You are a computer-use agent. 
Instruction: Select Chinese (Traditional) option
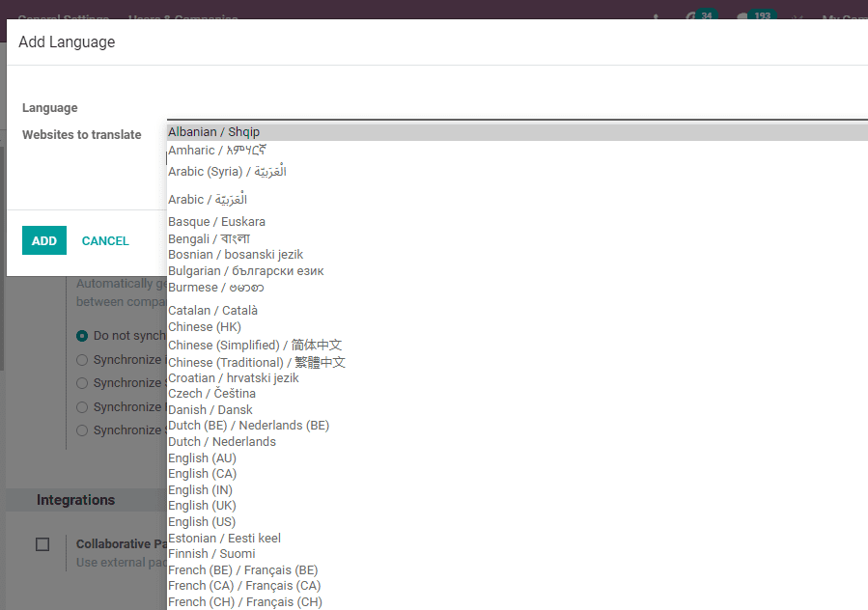(518, 363)
